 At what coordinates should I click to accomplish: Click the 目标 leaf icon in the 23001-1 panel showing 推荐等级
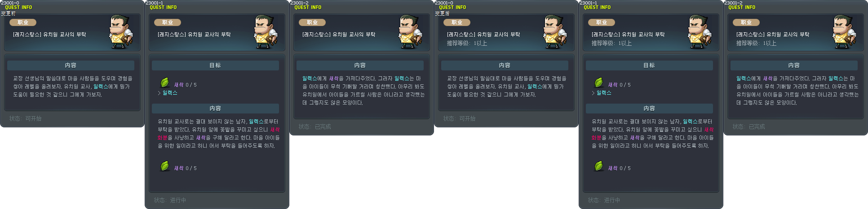(599, 83)
